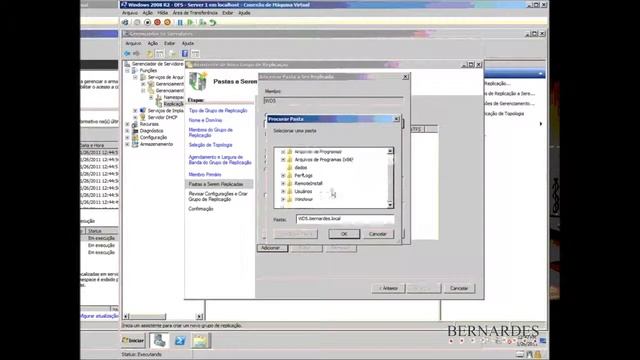
Task: Open Ajuda menu in Server Manager
Action: (188, 43)
